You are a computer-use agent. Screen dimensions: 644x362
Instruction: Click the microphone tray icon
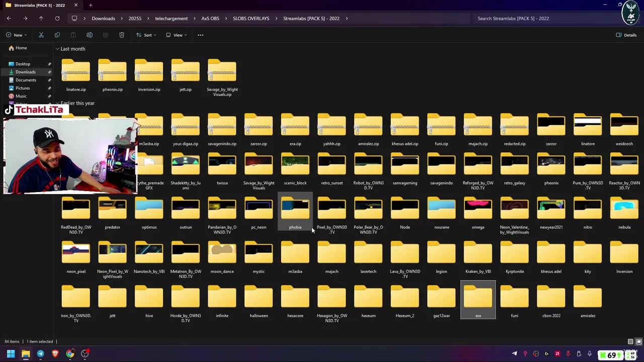coord(589,354)
